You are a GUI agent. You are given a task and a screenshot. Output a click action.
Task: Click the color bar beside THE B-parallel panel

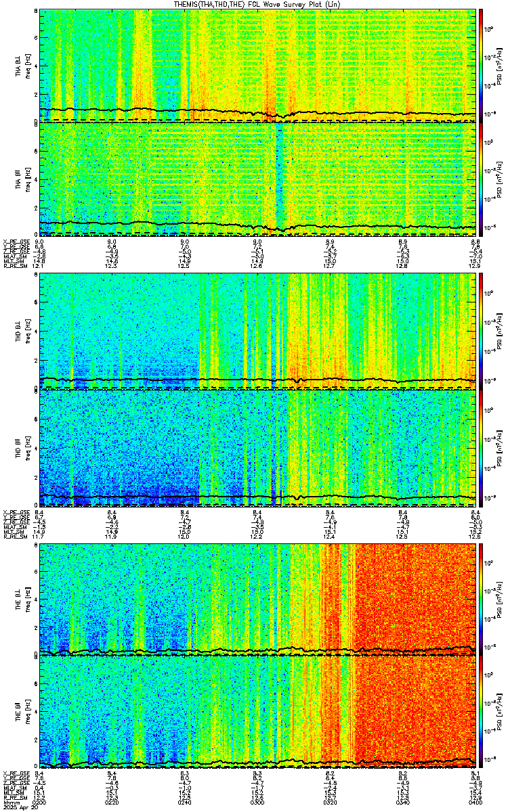point(481,711)
